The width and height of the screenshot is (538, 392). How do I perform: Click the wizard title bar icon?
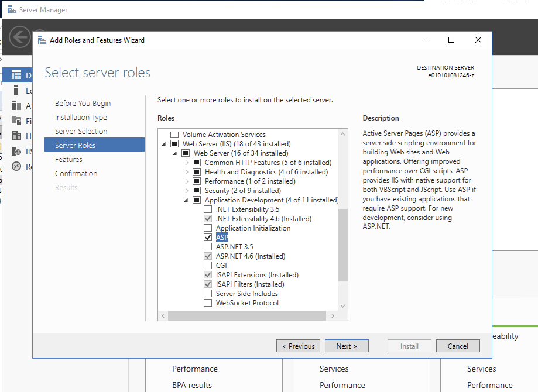pos(42,40)
